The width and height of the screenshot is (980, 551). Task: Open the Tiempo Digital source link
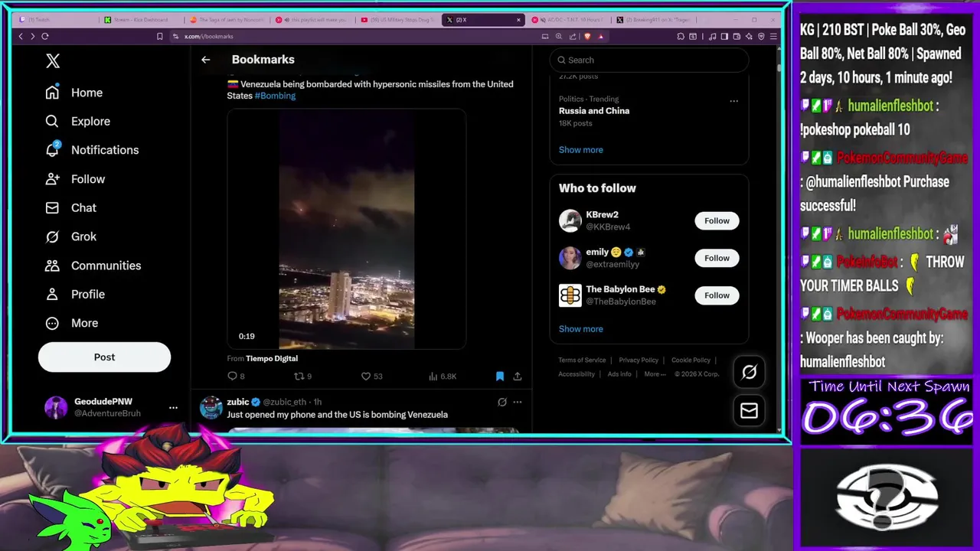point(272,358)
